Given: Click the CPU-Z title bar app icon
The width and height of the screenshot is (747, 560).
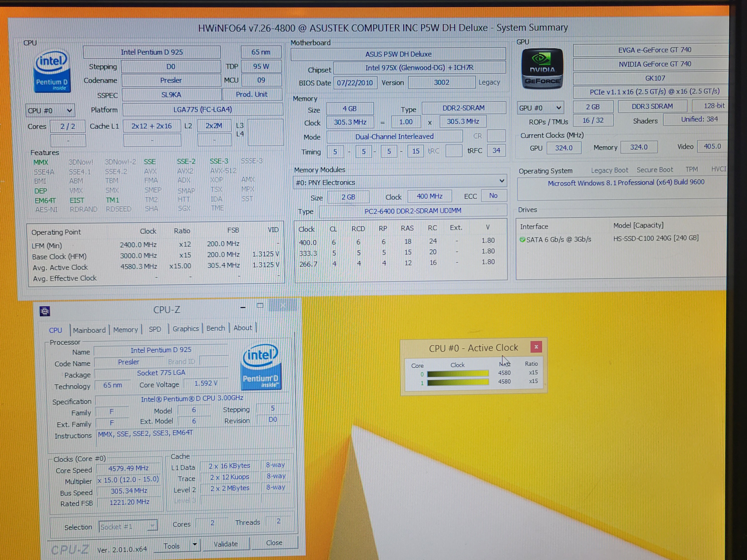Looking at the screenshot, I should pyautogui.click(x=44, y=311).
